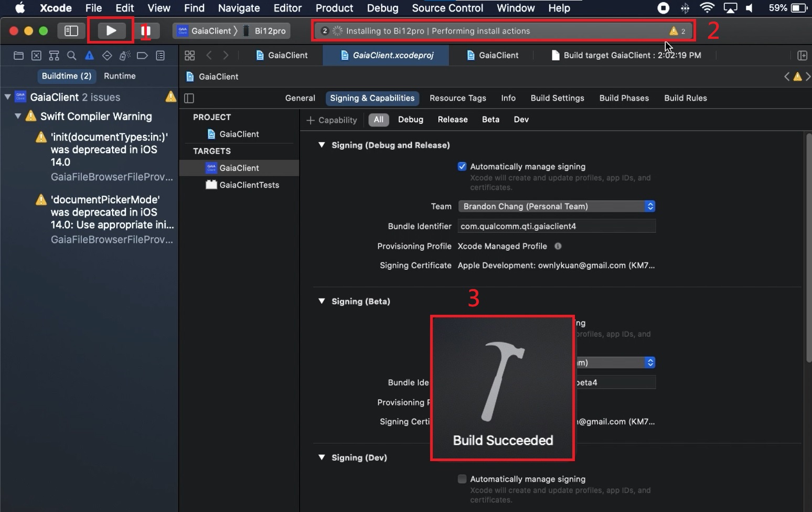This screenshot has height=512, width=812.
Task: Go back in editor history
Action: click(x=209, y=55)
